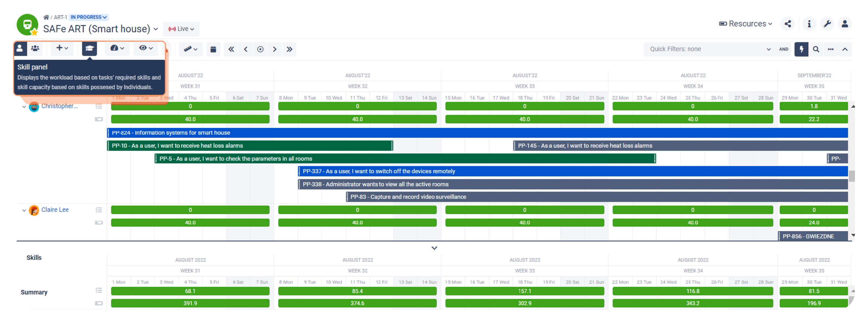Open the wrench settings icon
The height and width of the screenshot is (323, 868).
pos(827,24)
